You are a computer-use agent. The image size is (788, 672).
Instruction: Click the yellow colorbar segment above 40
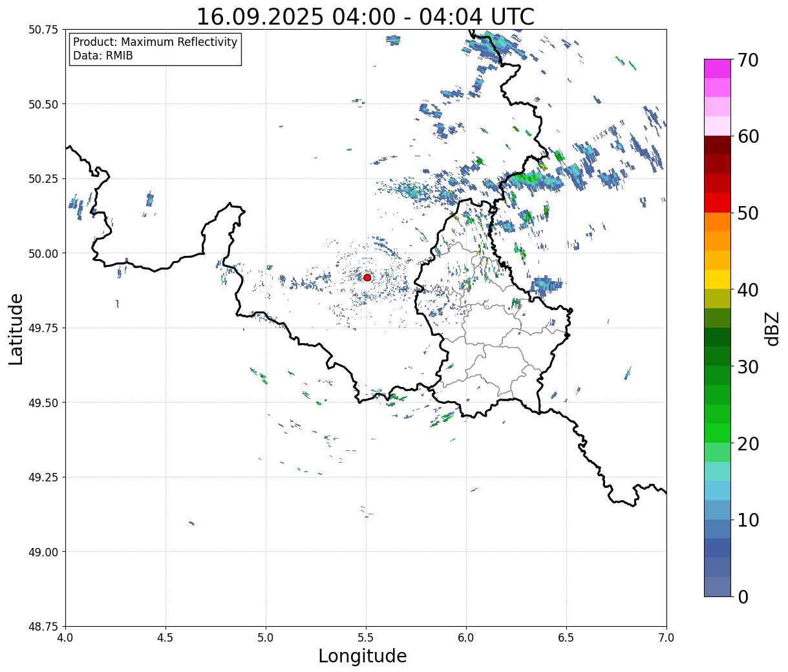(718, 279)
